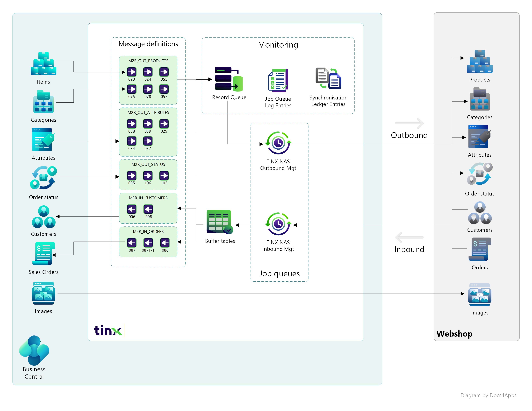Image resolution: width=532 pixels, height=411 pixels.
Task: Click the Business Central Customers icon
Action: click(x=44, y=217)
